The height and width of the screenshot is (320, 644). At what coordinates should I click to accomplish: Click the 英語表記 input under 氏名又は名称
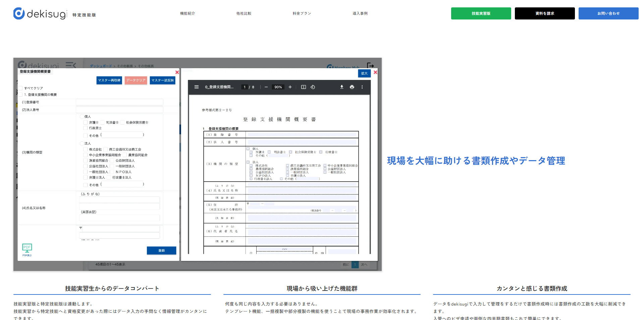(119, 218)
